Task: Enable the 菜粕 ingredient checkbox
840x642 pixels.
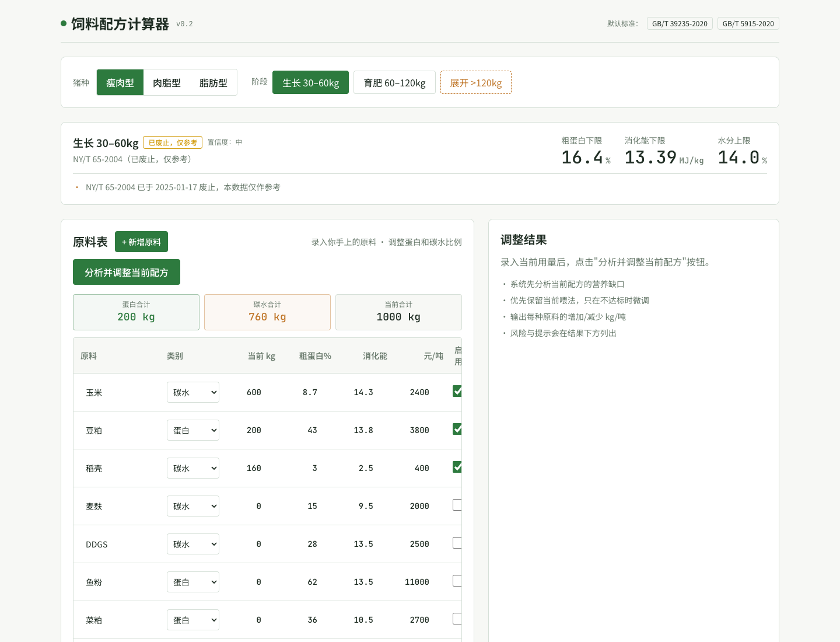Action: click(457, 619)
